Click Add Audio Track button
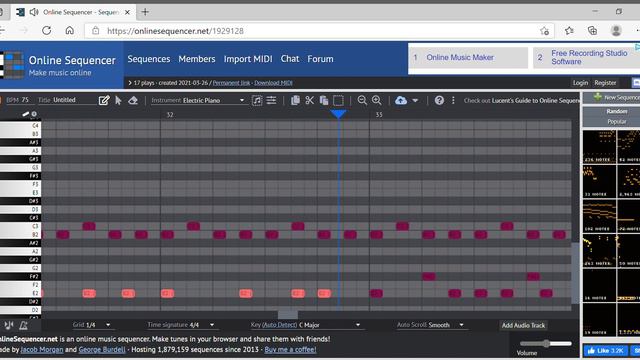640x360 pixels. coord(523,325)
